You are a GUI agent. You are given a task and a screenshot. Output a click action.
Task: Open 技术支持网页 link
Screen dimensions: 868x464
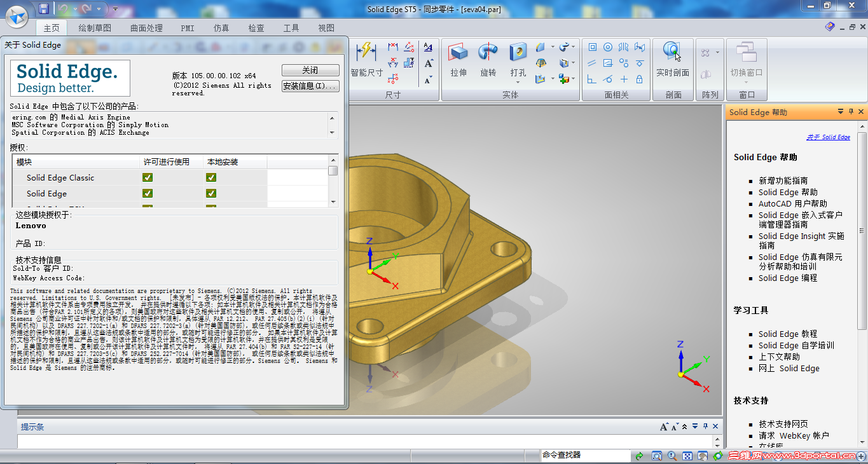click(783, 424)
